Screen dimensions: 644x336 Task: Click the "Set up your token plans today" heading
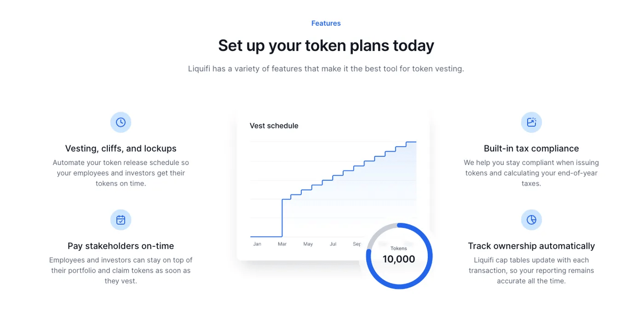pyautogui.click(x=326, y=46)
